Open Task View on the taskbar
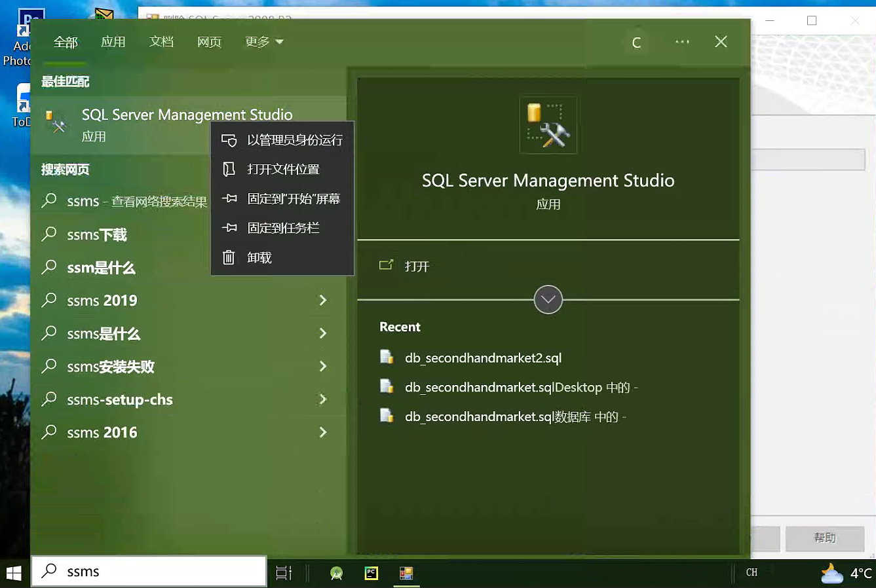Screen dimensions: 876x588 (284, 573)
